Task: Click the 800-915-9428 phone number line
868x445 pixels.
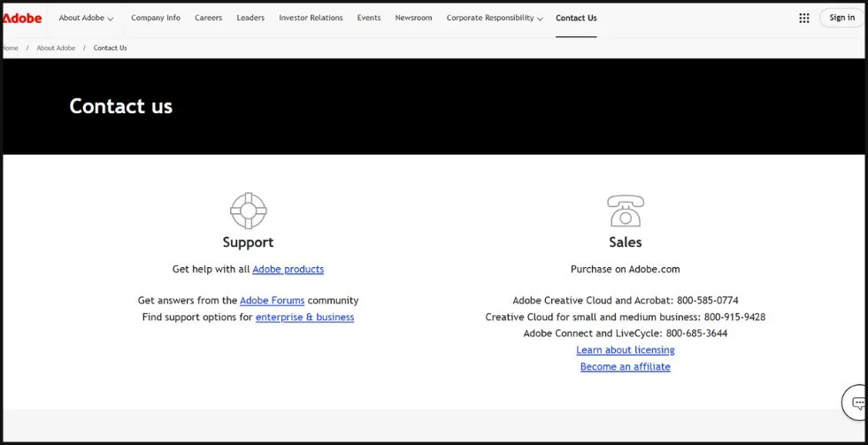Action: (x=626, y=317)
